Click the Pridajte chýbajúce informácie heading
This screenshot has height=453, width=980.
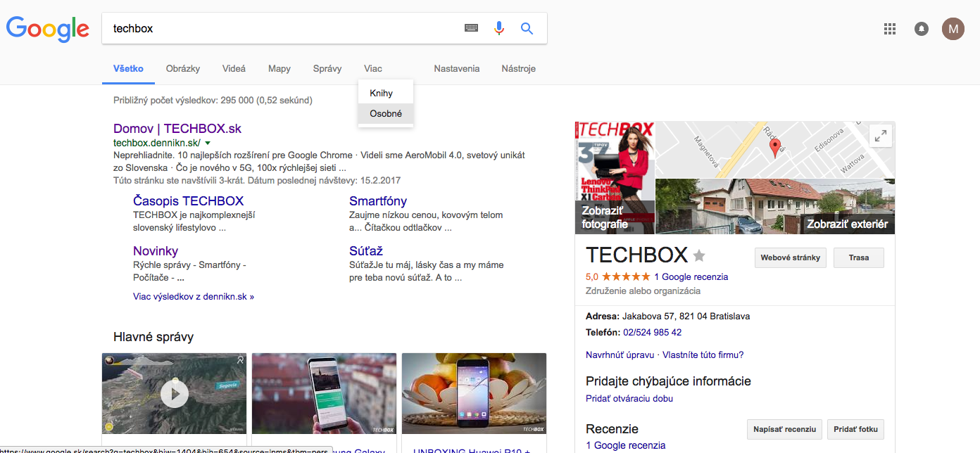668,381
